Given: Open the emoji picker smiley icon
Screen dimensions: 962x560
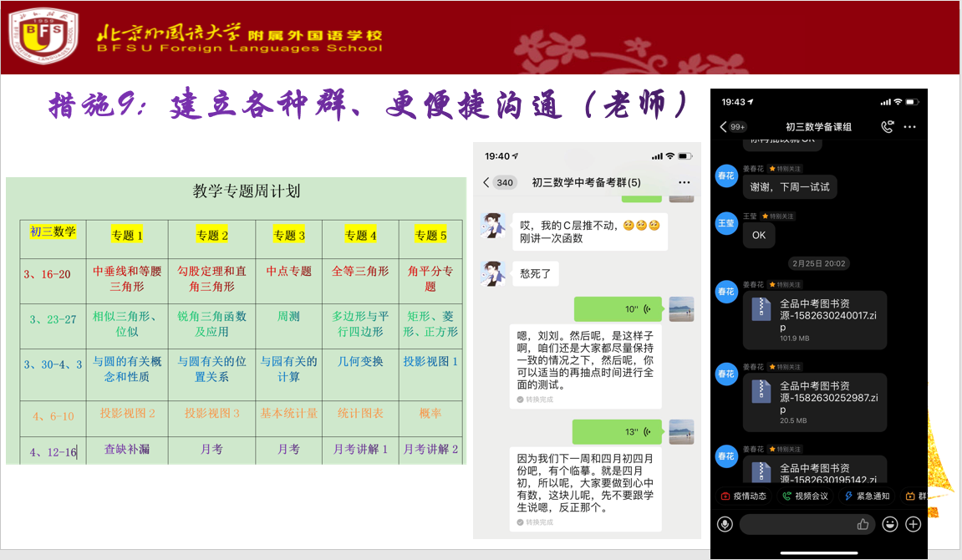Looking at the screenshot, I should tap(890, 524).
